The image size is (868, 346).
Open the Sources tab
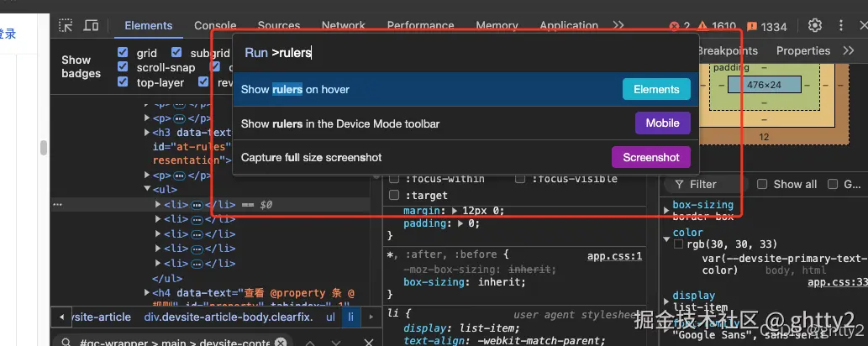point(279,25)
